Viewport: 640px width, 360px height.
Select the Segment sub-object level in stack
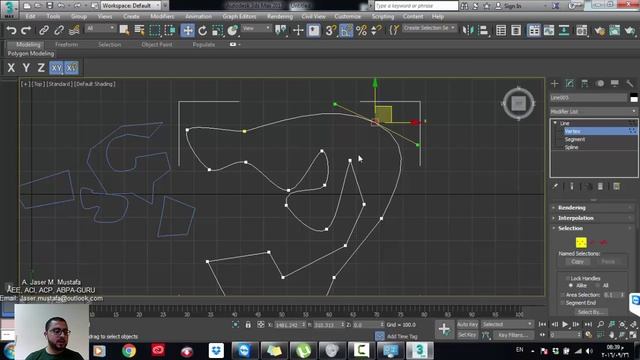pyautogui.click(x=575, y=139)
